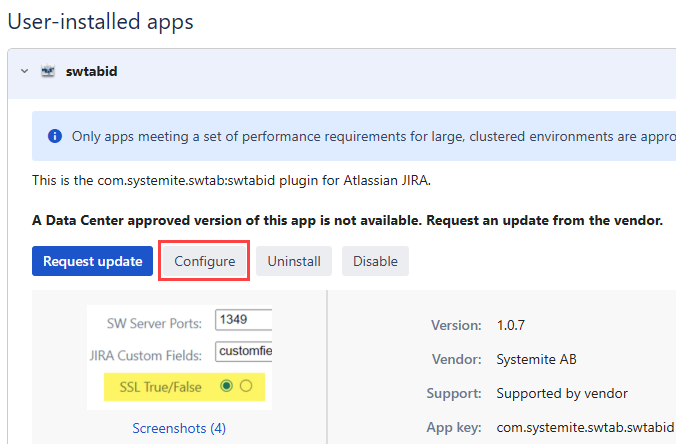Screen dimensions: 676x444
Task: Click the JIRA Custom Fields input
Action: tap(244, 351)
